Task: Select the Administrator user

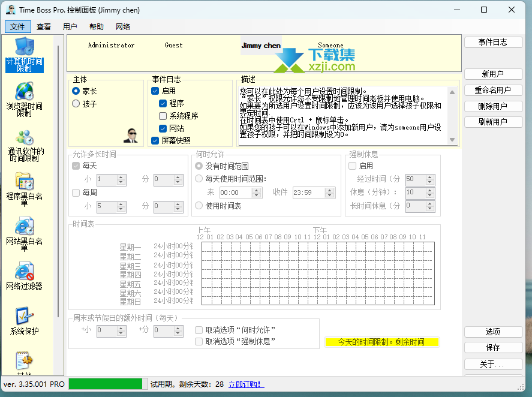Action: point(112,45)
